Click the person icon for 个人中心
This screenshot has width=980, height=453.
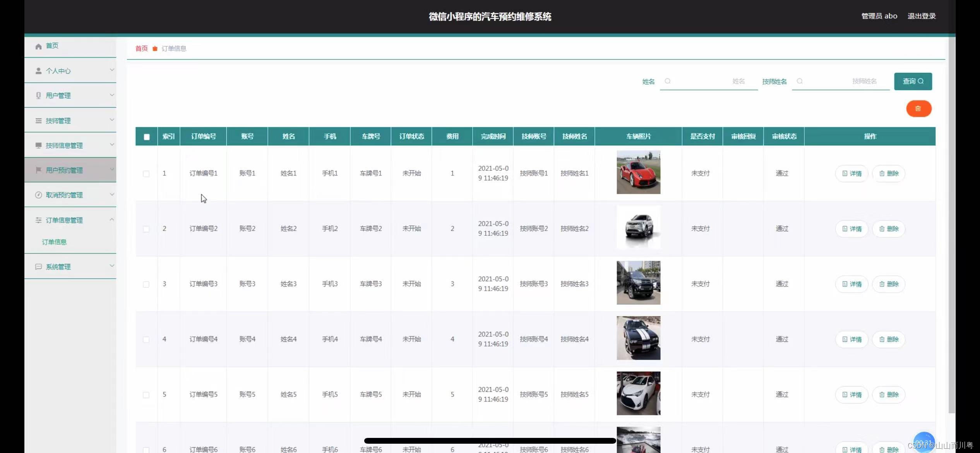[38, 71]
